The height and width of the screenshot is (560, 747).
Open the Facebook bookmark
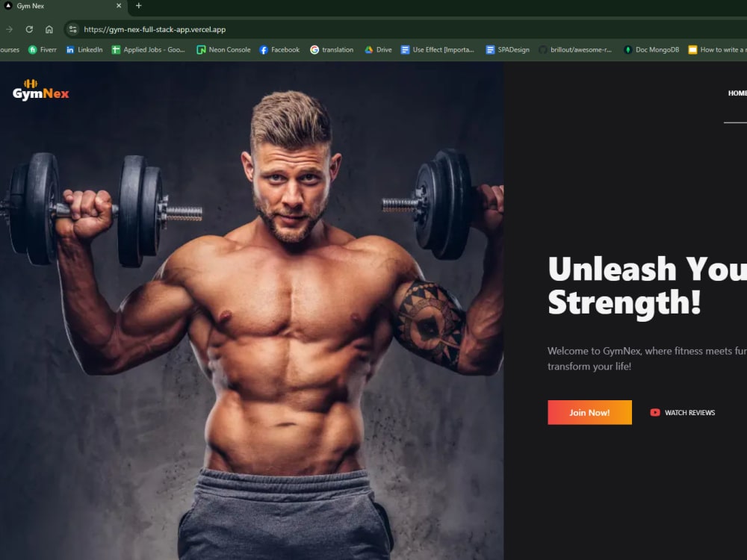279,49
